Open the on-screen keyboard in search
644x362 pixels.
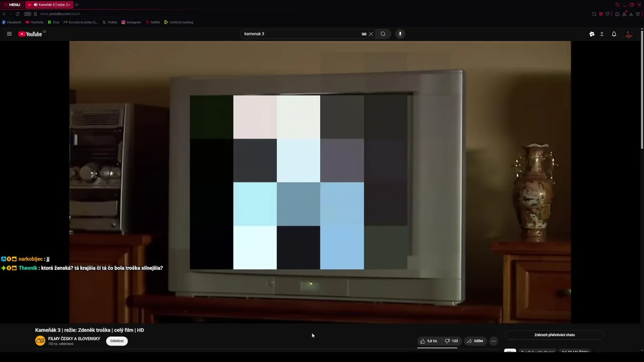tap(364, 34)
